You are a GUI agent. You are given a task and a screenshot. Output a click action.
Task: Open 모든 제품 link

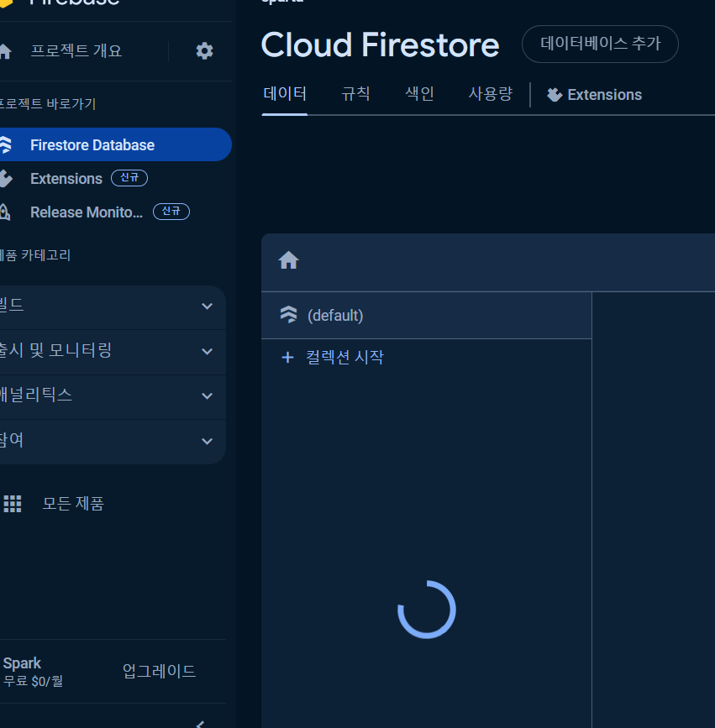point(73,504)
